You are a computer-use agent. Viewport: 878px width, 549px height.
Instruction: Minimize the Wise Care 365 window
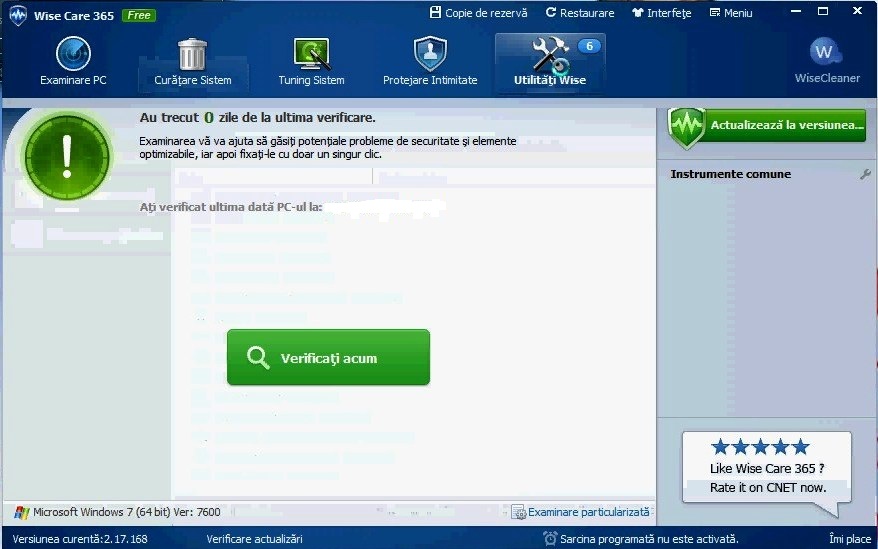[x=796, y=11]
